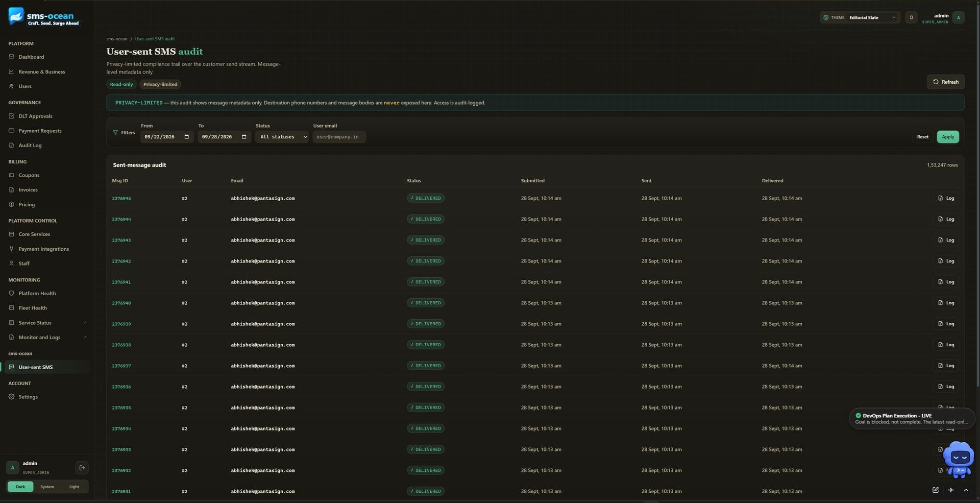
Task: Click the filter funnel icon
Action: (115, 133)
